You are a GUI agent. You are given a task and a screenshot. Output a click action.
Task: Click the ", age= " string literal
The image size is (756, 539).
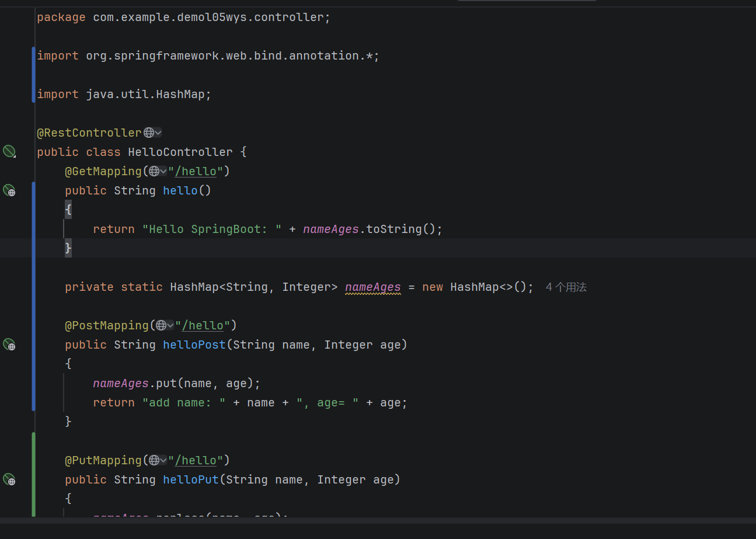(328, 402)
